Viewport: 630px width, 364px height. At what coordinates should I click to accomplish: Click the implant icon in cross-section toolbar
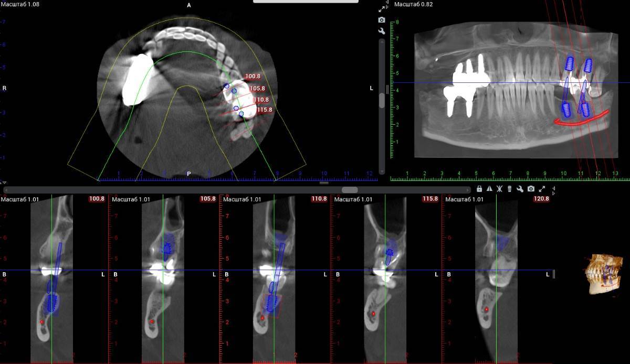click(x=509, y=189)
